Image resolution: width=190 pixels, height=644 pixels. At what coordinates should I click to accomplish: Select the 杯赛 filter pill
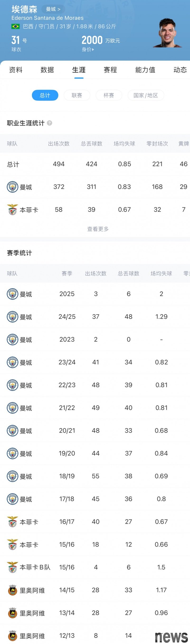[x=109, y=95]
